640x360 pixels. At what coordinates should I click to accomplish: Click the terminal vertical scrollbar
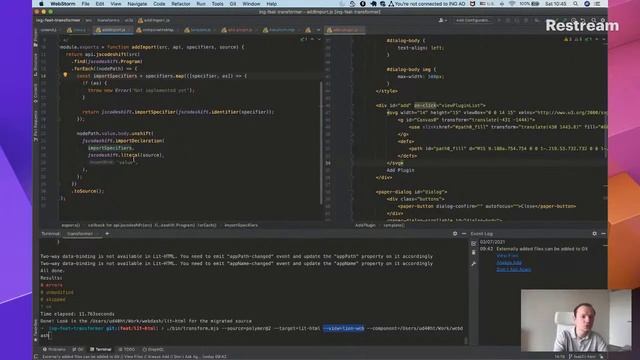point(466,341)
